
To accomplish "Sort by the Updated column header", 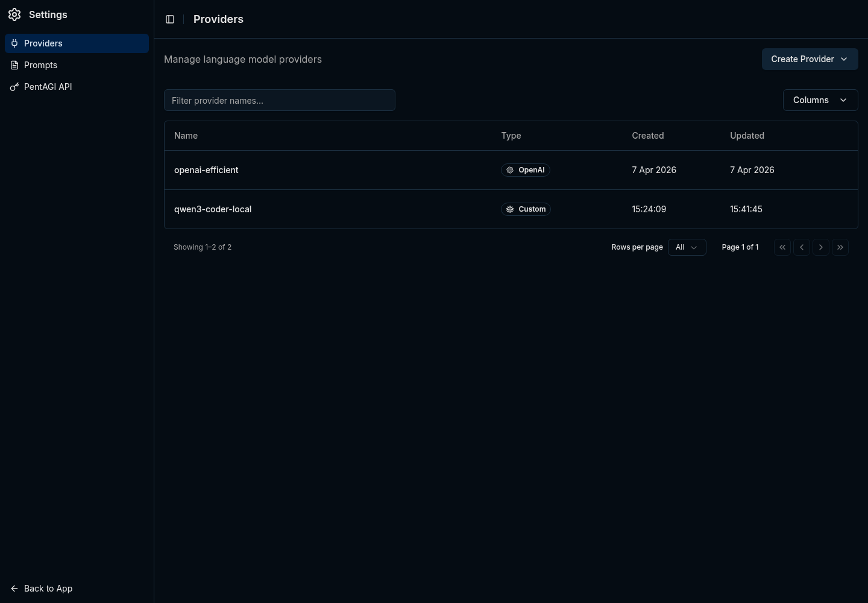I will [747, 136].
